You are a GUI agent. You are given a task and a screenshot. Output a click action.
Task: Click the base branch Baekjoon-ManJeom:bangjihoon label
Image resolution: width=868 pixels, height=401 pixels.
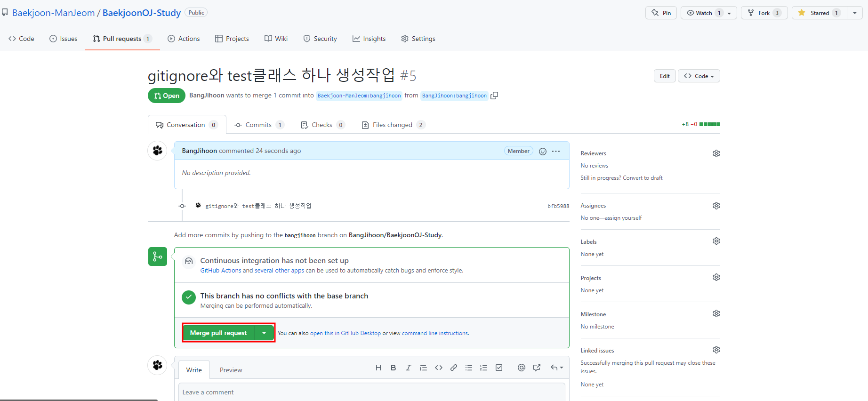pyautogui.click(x=359, y=96)
